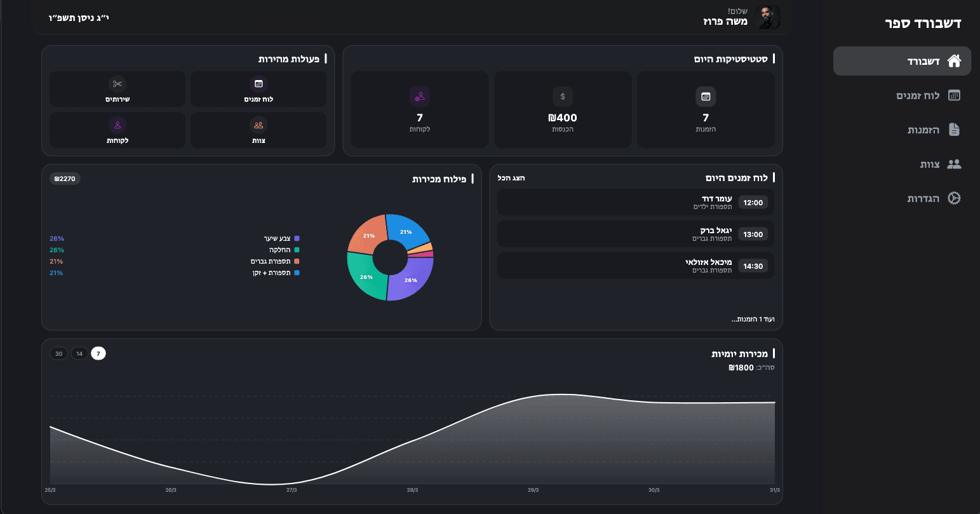Click the user profile avatar of משה פרוז
980x514 pixels.
770,17
